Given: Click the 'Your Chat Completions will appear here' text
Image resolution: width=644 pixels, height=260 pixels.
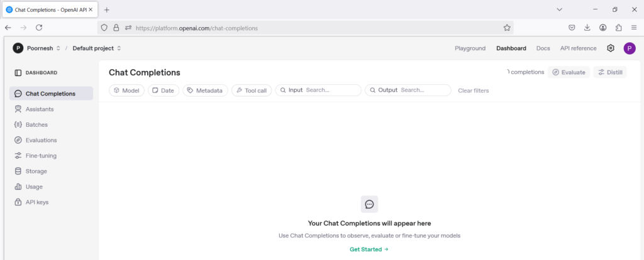Looking at the screenshot, I should (369, 224).
